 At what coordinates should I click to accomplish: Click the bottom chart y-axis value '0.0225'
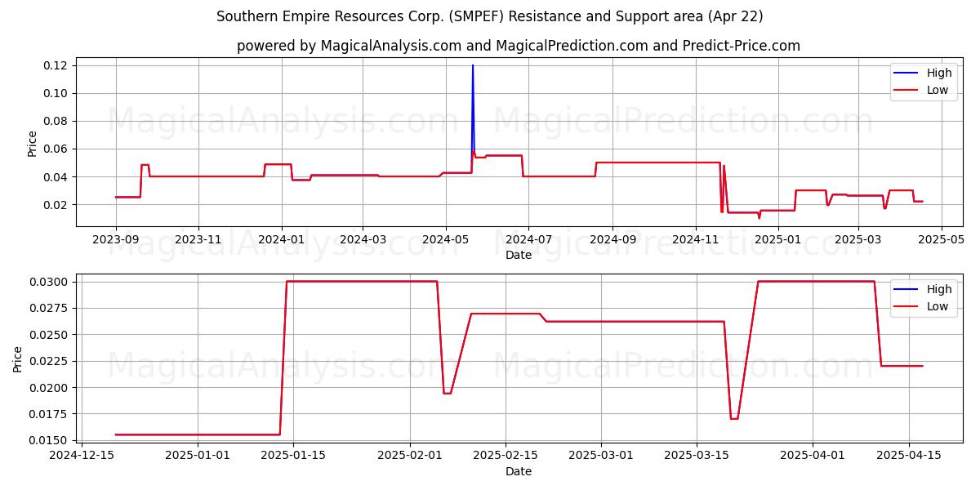[51, 361]
